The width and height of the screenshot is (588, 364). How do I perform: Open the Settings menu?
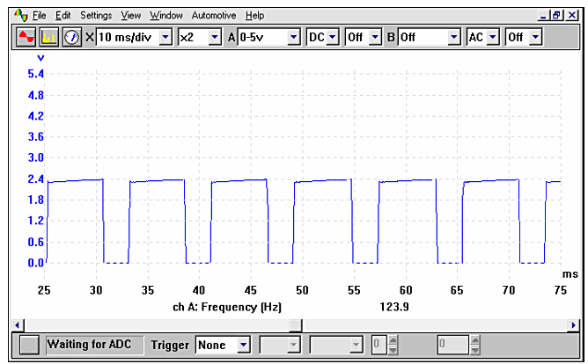96,15
